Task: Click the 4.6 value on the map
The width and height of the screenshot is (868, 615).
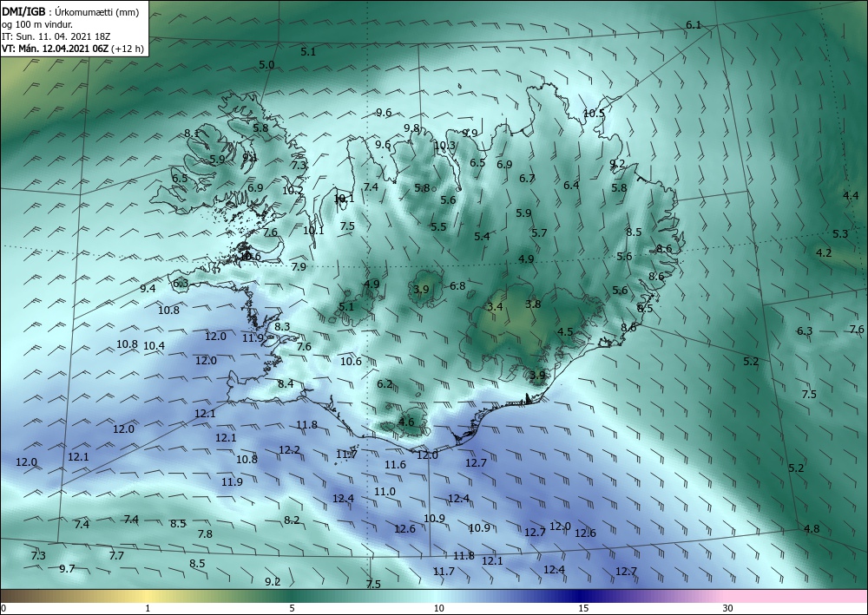Action: 406,422
